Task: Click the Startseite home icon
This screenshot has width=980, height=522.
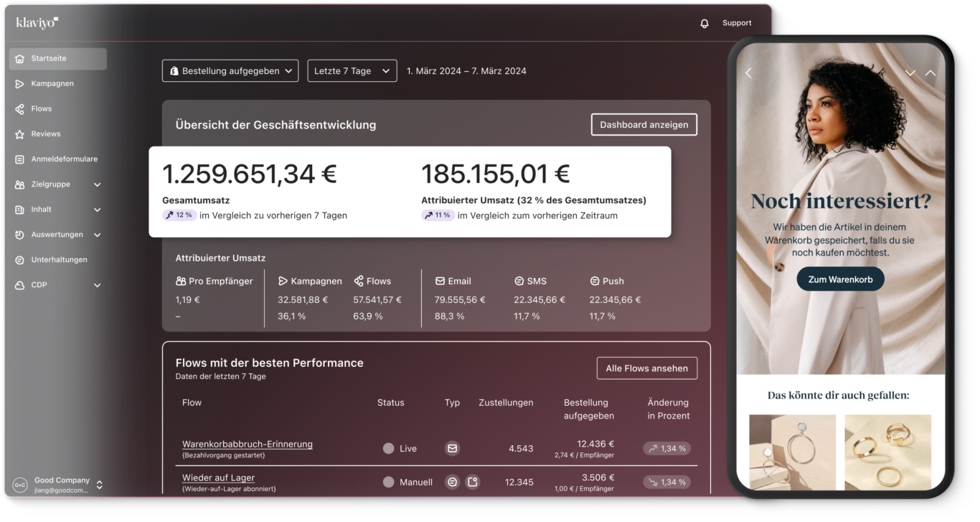Action: pos(19,59)
